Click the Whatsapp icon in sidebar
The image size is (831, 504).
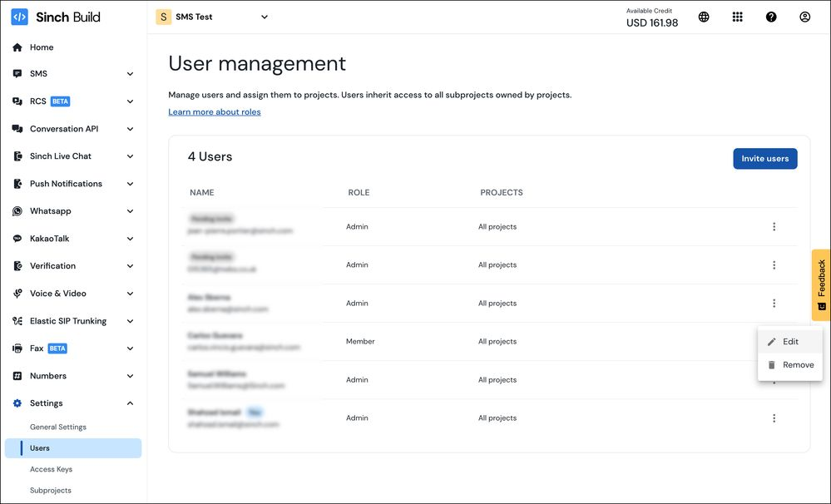pyautogui.click(x=17, y=211)
